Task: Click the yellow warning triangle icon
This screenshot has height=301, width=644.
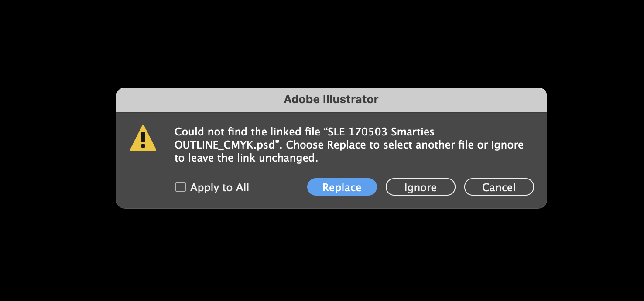Action: [143, 139]
